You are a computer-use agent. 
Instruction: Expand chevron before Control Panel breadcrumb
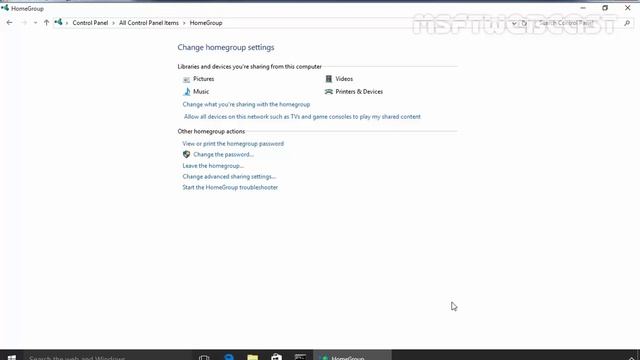(x=67, y=23)
